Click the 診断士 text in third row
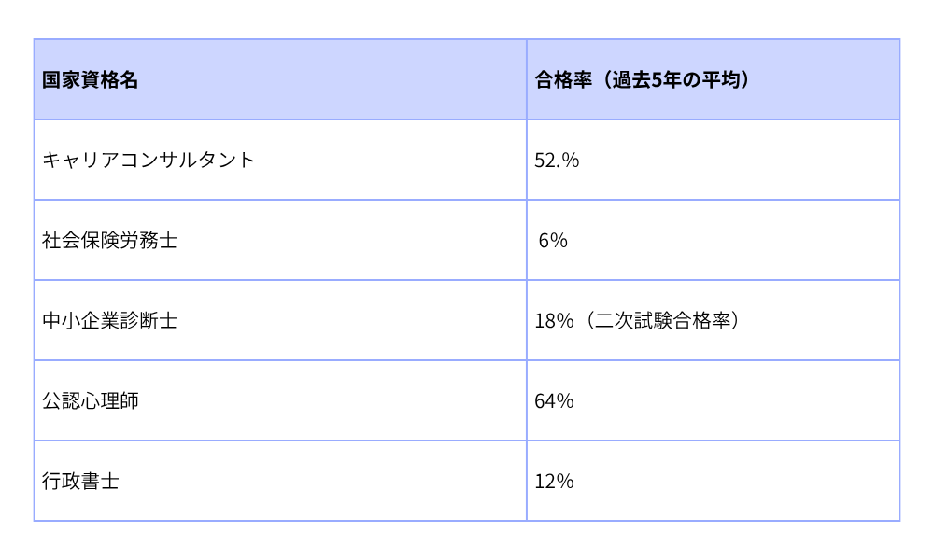The width and height of the screenshot is (934, 560). (149, 321)
